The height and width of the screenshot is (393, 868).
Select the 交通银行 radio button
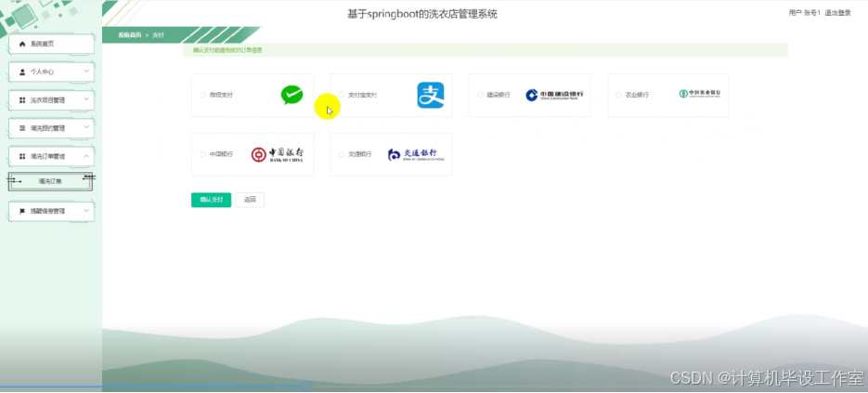point(342,154)
